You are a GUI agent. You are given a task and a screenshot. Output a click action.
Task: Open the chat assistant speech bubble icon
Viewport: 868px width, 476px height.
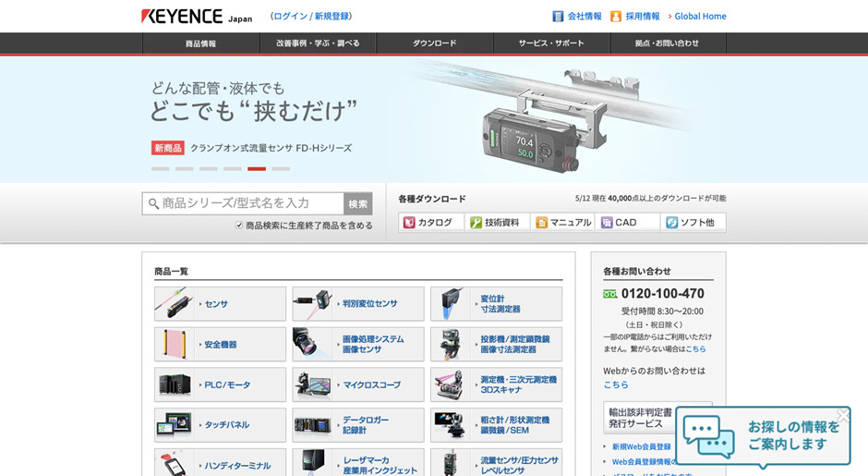(708, 436)
